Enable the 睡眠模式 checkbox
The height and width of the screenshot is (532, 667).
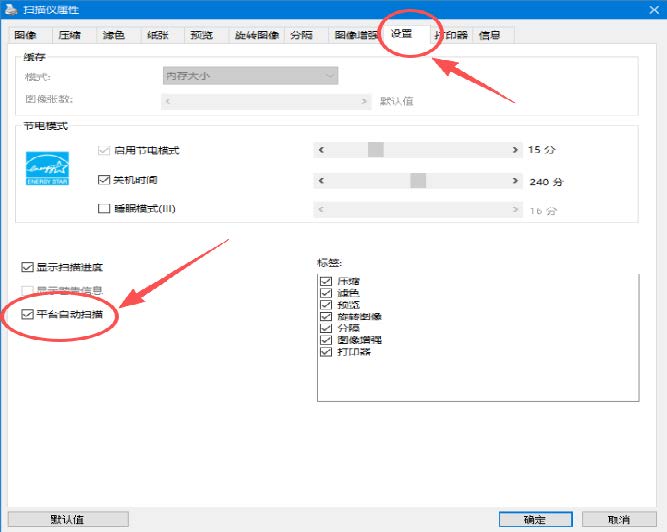pyautogui.click(x=104, y=208)
